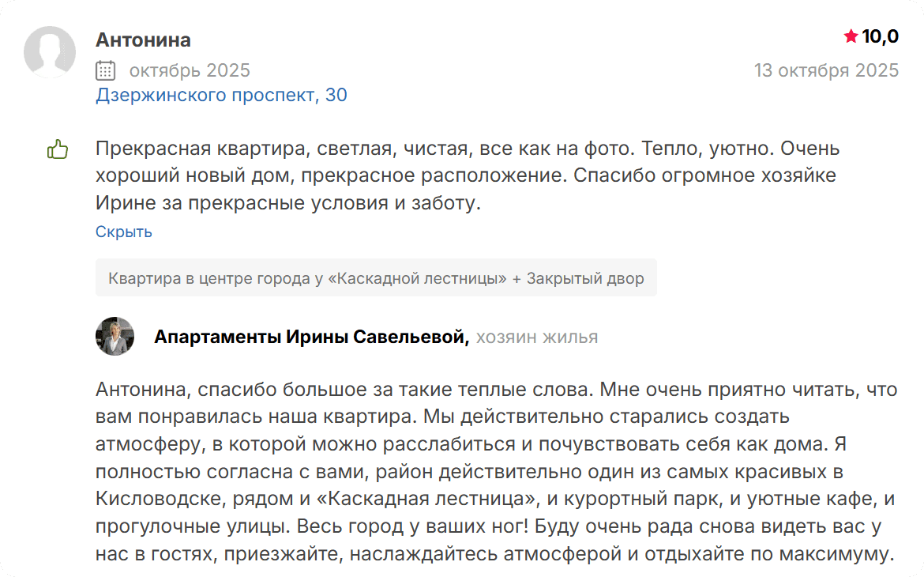Click the 10,0 rating score

[880, 36]
